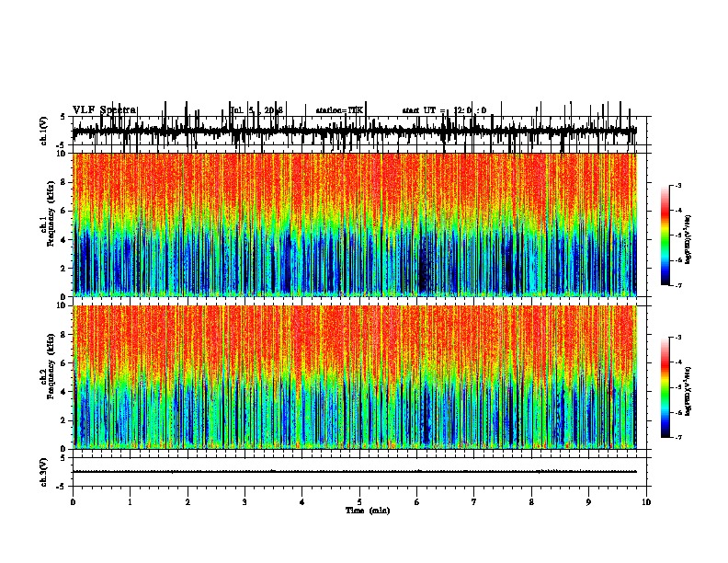The image size is (728, 563).
Task: Click the ch.2 color bar log(PSD) label
Action: (688, 391)
